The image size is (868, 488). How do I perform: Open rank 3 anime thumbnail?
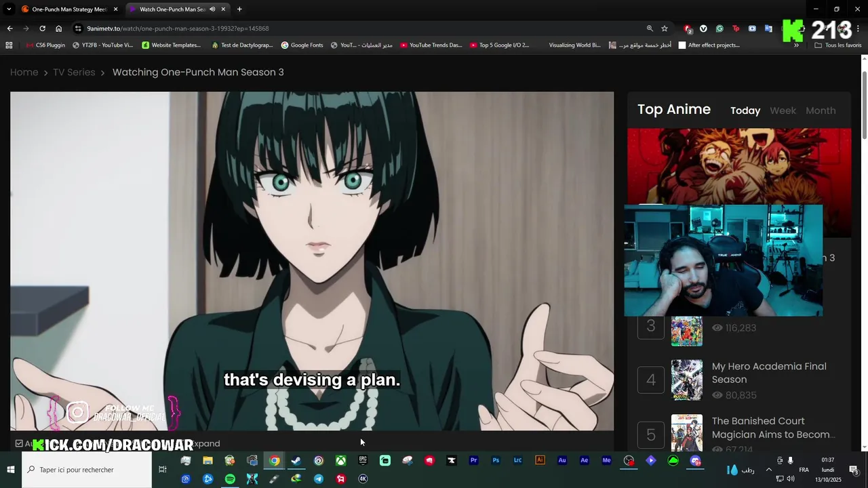coord(687,331)
